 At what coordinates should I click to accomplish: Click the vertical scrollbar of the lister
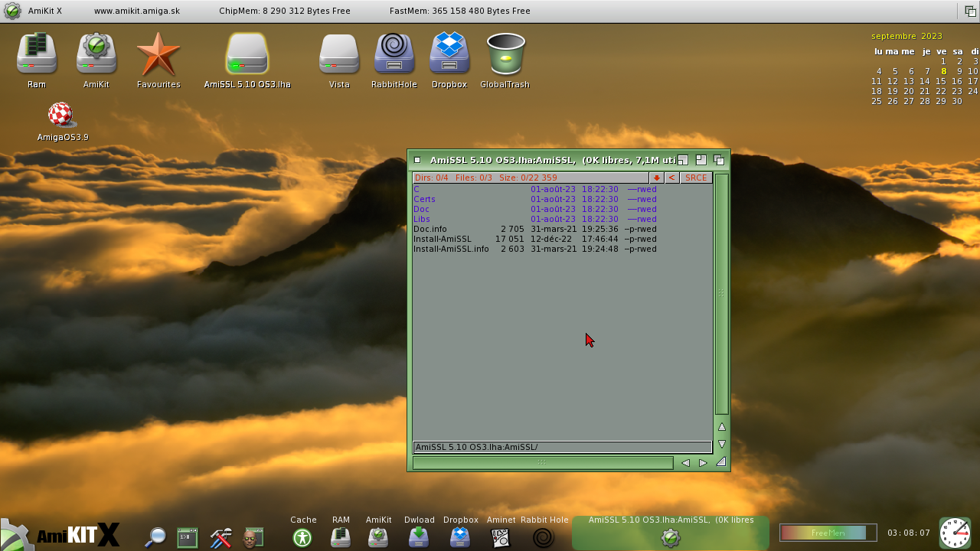tap(721, 294)
